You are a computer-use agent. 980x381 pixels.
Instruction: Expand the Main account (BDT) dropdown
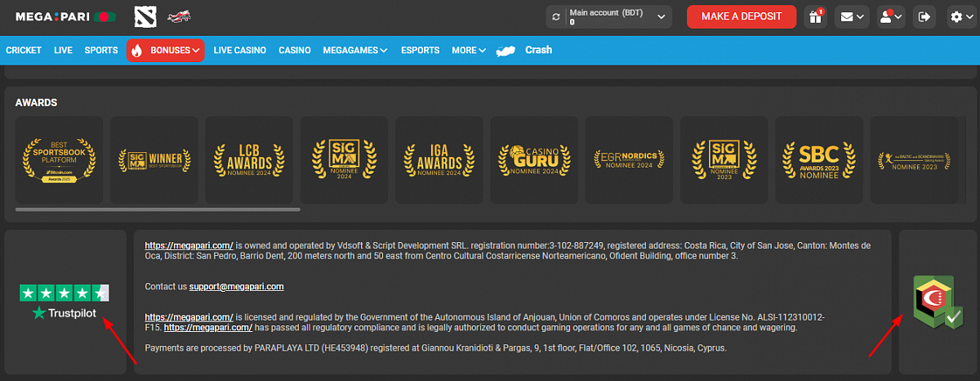click(660, 16)
